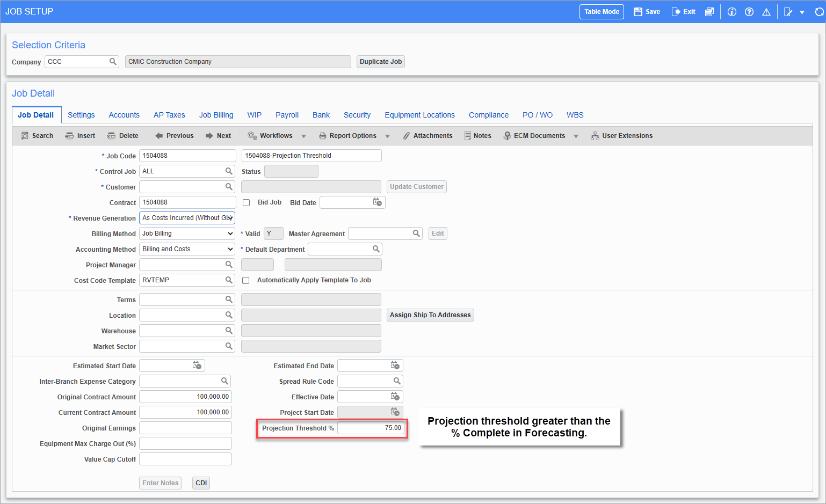This screenshot has width=826, height=504.
Task: Open Estimated End Date calendar
Action: [395, 366]
